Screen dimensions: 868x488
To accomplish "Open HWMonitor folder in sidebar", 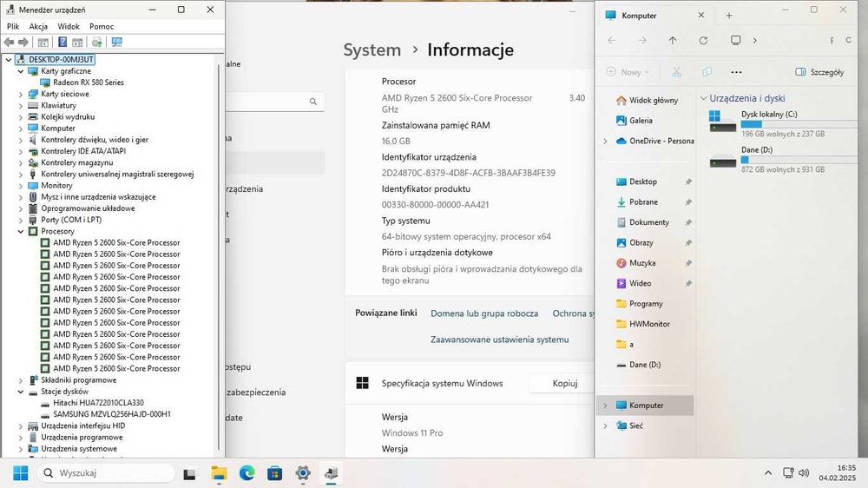I will pos(649,324).
